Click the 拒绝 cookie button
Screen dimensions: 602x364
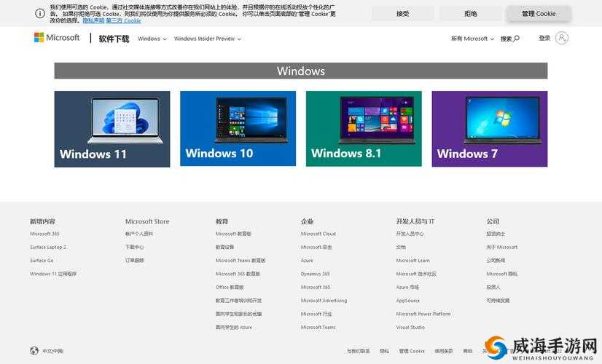tap(471, 13)
